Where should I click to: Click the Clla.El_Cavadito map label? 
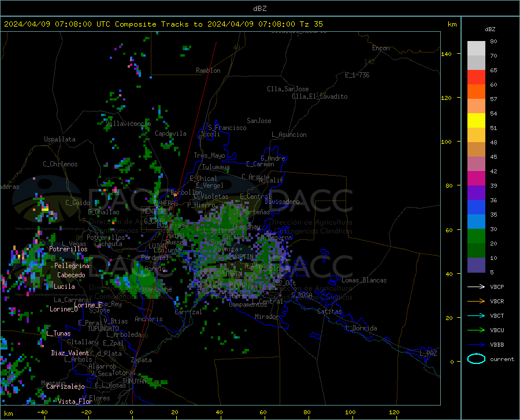(x=320, y=96)
